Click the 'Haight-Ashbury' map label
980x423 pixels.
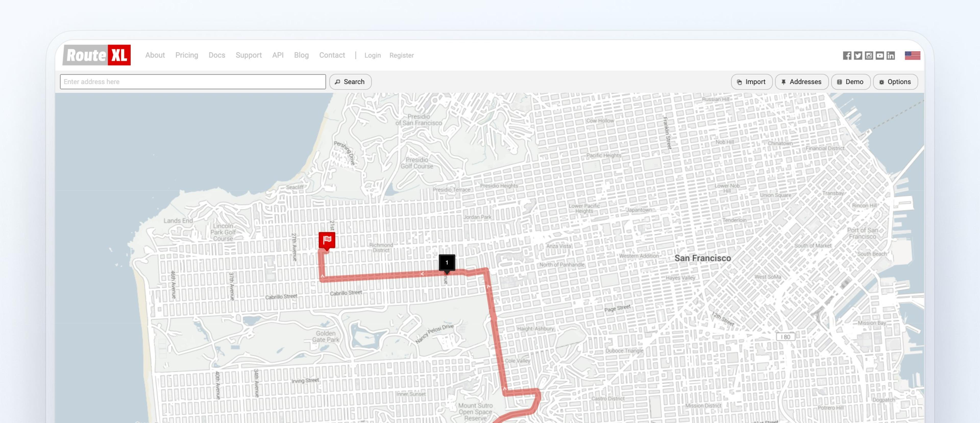(535, 328)
